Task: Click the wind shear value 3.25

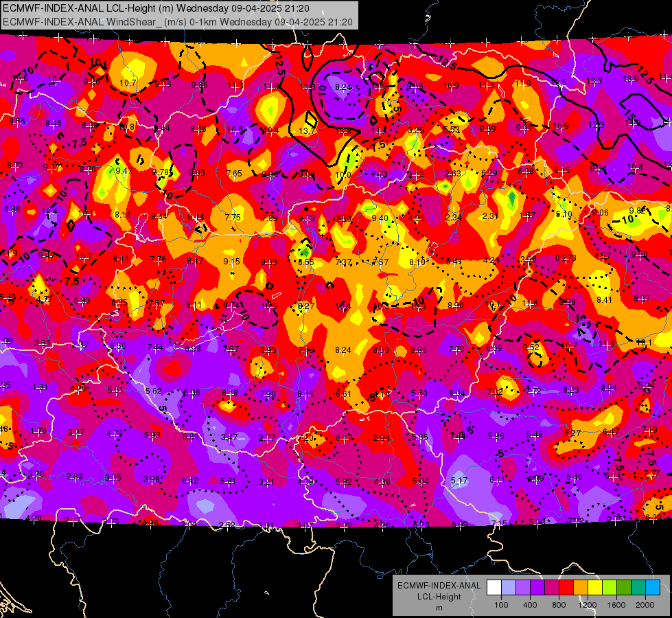Action: [x=416, y=130]
